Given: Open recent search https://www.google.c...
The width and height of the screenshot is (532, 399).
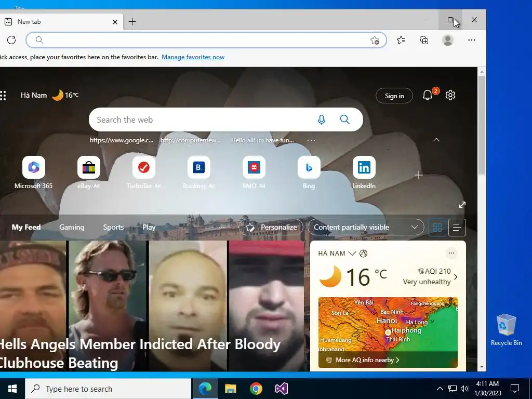Looking at the screenshot, I should tap(122, 140).
